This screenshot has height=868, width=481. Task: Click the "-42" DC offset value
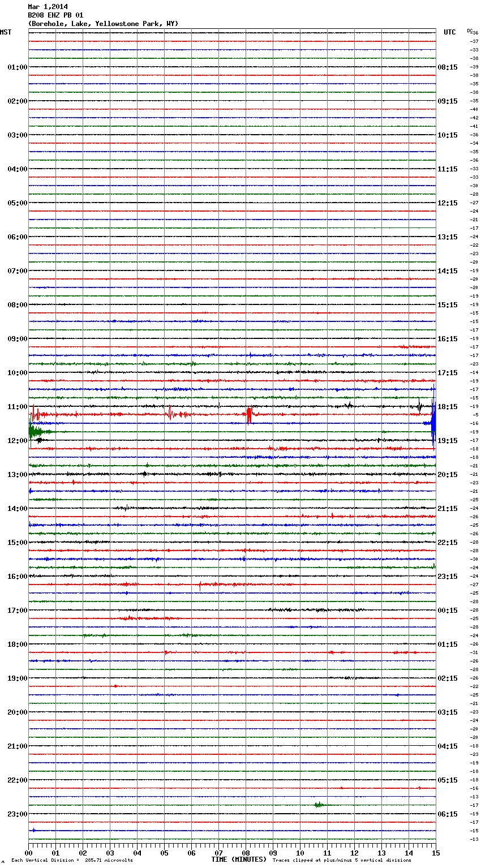tap(475, 118)
